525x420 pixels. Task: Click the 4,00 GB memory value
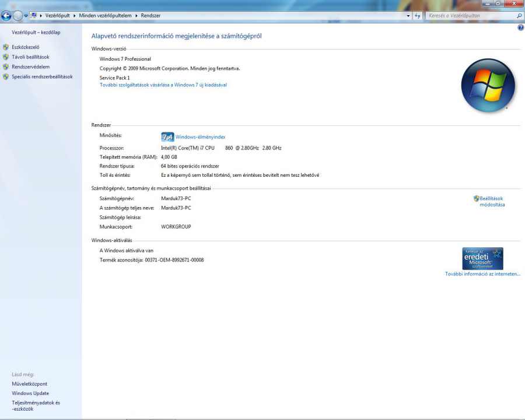[169, 157]
